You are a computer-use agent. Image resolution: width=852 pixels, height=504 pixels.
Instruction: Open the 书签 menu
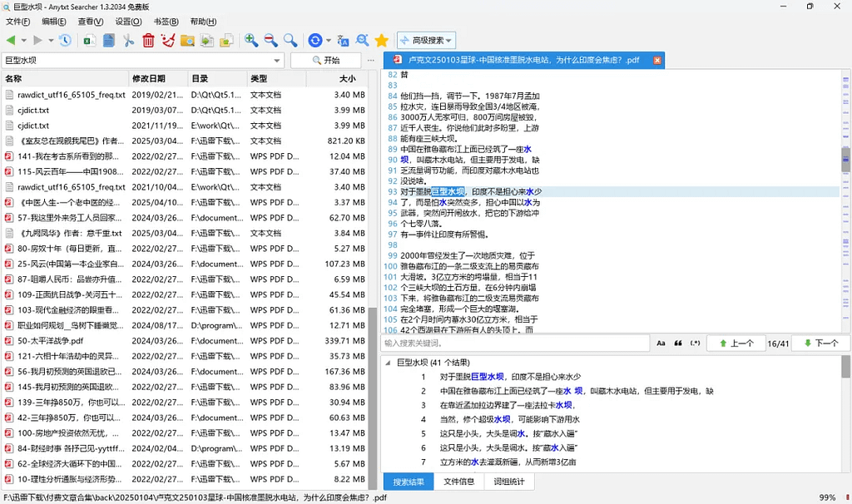point(166,22)
